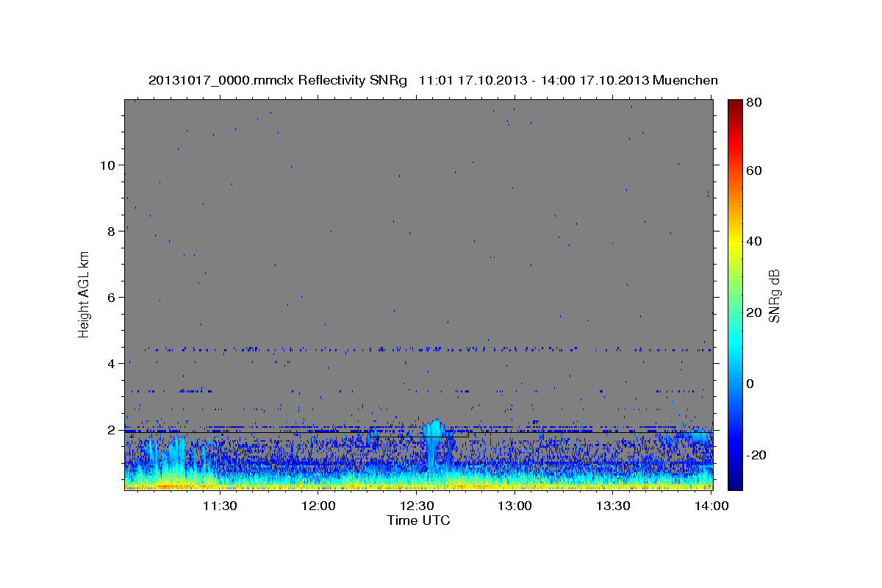
Task: Pick the dark blue bottom of colorbar
Action: coord(735,481)
